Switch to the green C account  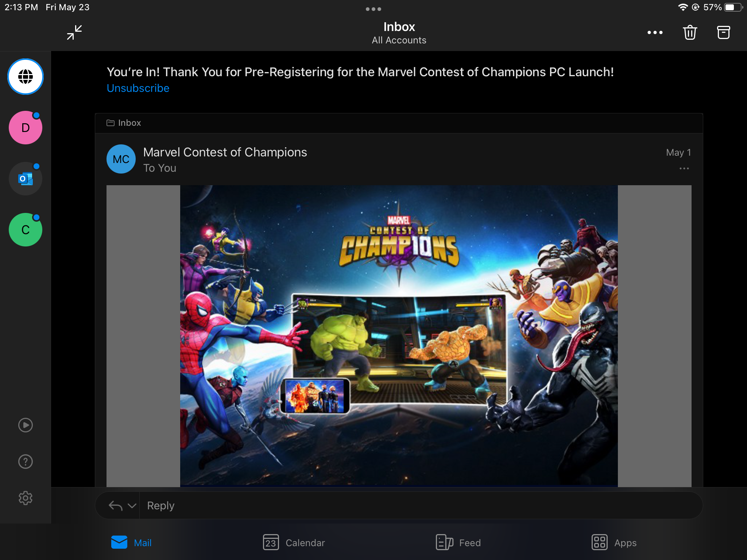pos(26,230)
